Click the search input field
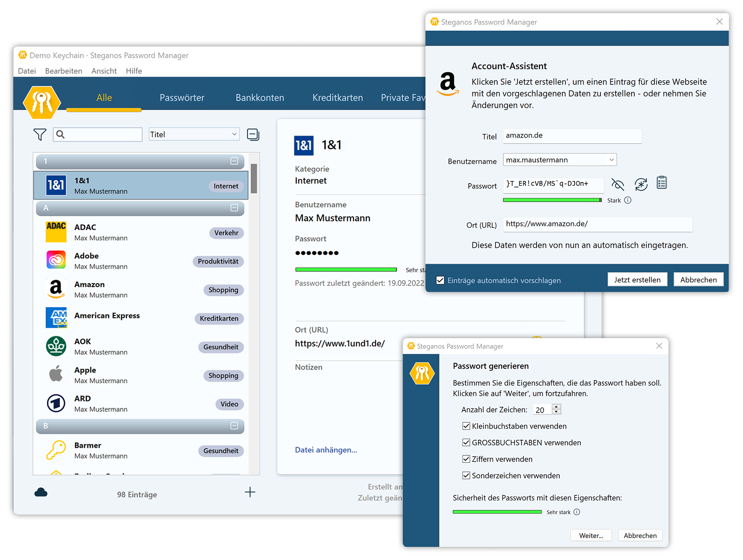743x560 pixels. pos(98,134)
